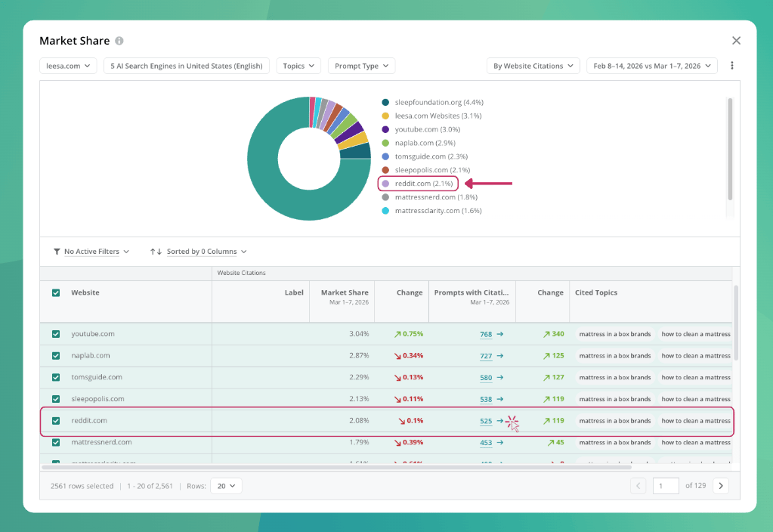Image resolution: width=773 pixels, height=532 pixels.
Task: Click the reddit.com purple legend swatch
Action: [385, 184]
